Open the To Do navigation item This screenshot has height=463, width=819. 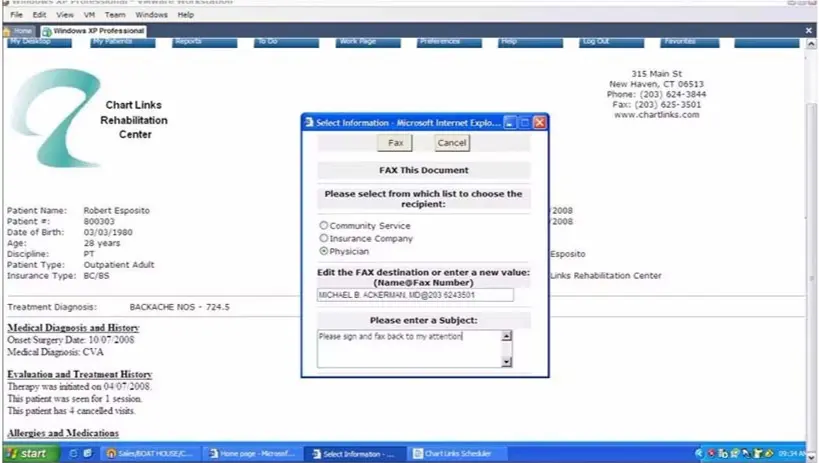click(286, 42)
